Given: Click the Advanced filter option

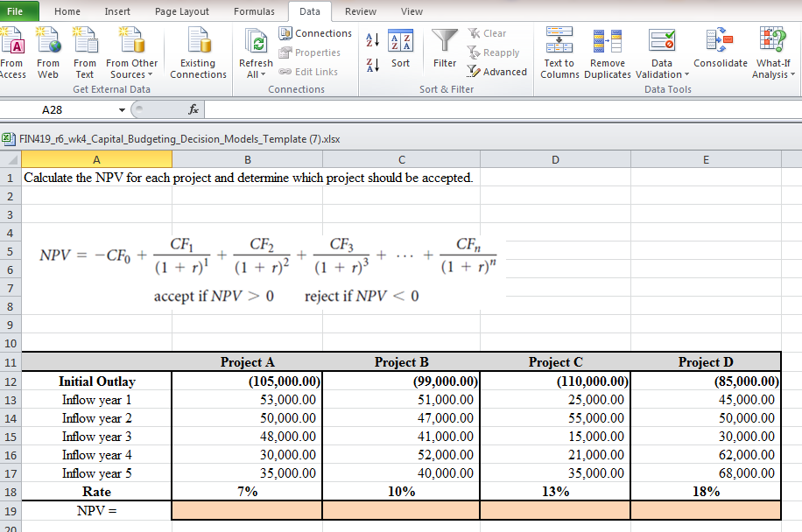Looking at the screenshot, I should [x=497, y=71].
